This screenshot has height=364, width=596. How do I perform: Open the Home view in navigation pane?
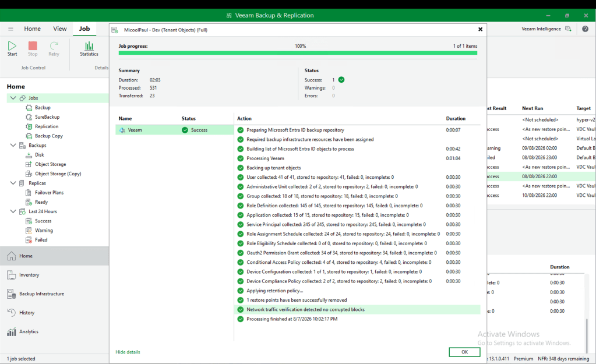point(54,256)
